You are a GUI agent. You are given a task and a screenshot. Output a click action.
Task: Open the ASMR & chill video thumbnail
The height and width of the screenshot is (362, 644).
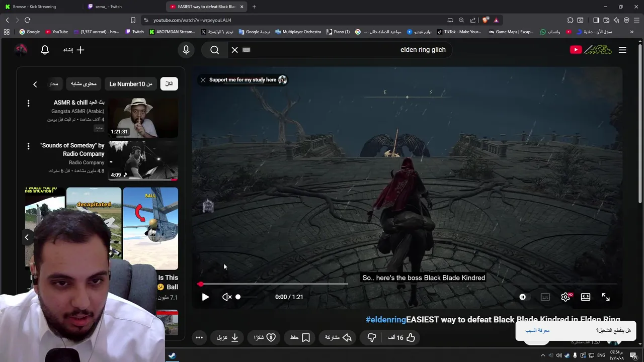(143, 118)
